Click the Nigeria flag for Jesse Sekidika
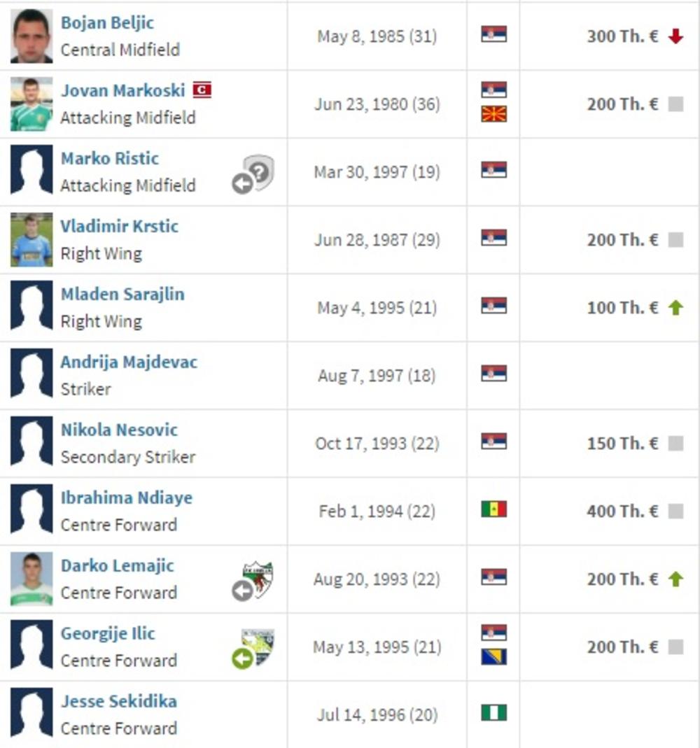 point(493,713)
